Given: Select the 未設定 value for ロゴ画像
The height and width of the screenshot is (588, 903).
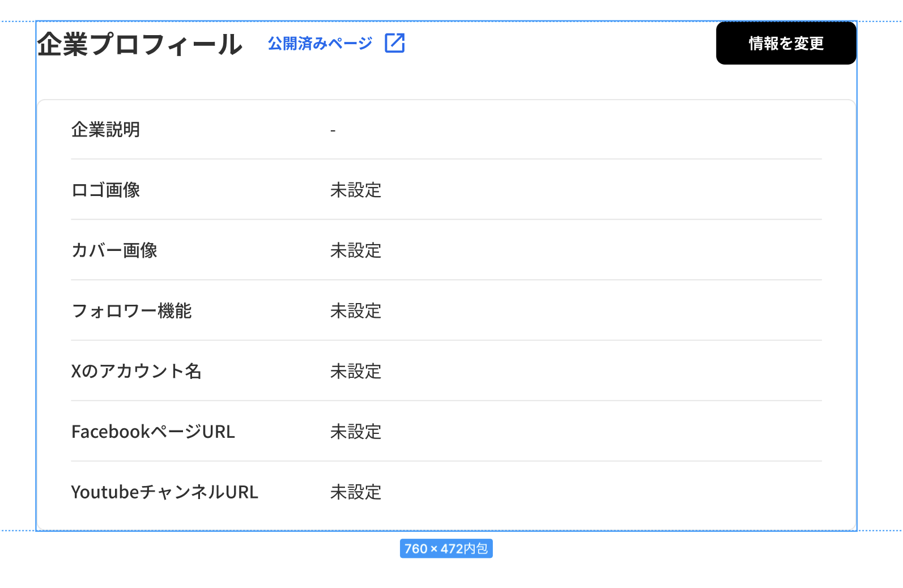Looking at the screenshot, I should pos(356,190).
